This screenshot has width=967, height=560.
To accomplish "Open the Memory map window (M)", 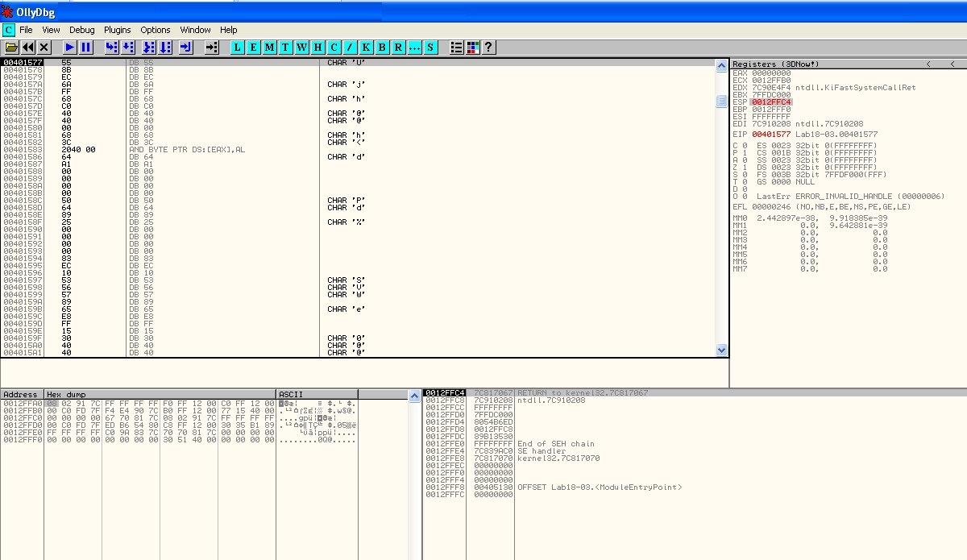I will coord(269,48).
